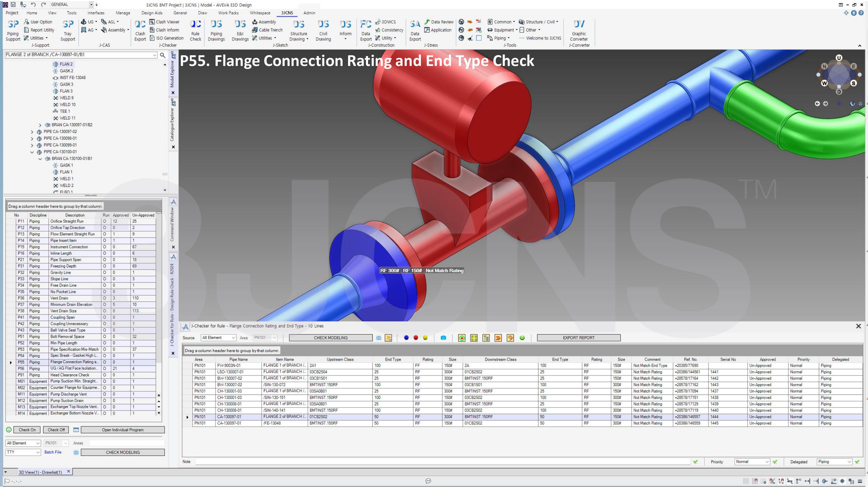This screenshot has height=488, width=868.
Task: Open Cable Trench tool
Action: pyautogui.click(x=268, y=30)
